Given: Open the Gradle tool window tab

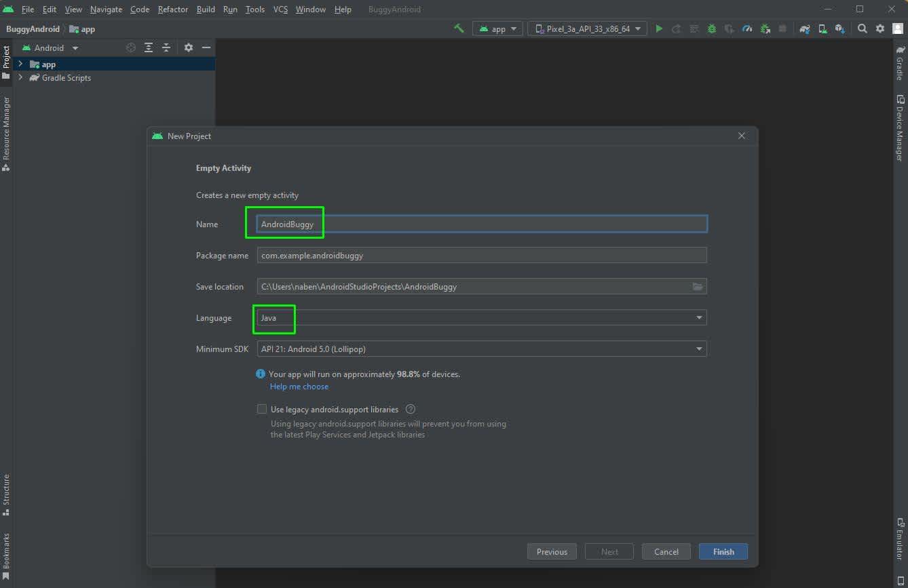Looking at the screenshot, I should (x=901, y=62).
